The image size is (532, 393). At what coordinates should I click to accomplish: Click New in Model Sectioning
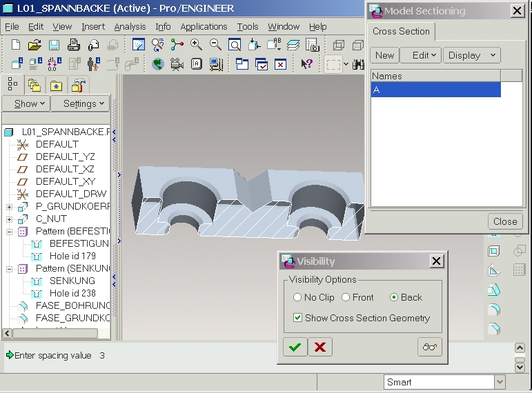click(x=384, y=55)
